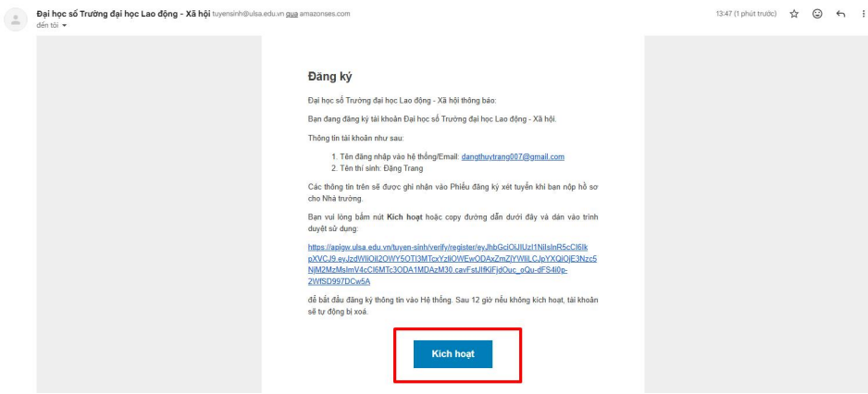Click the 'amazonses.com' sending domain text

[x=325, y=14]
